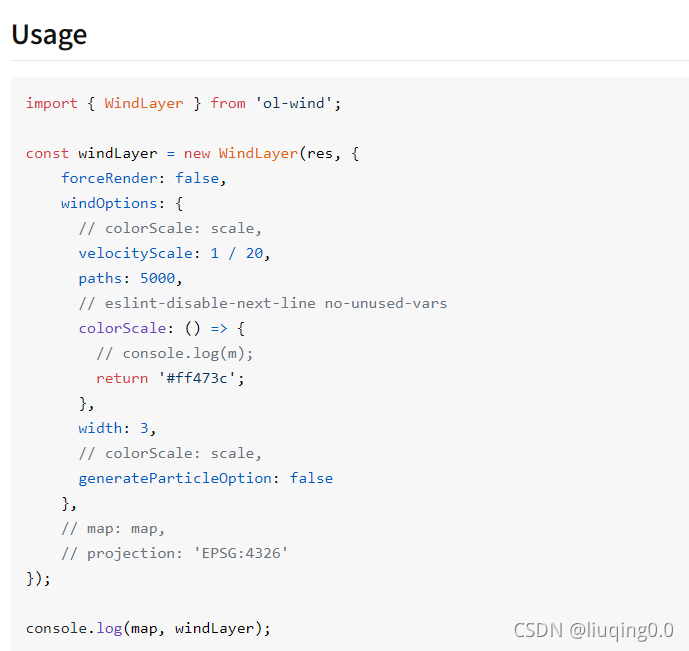689x651 pixels.
Task: Click the // console.log(m); comment
Action: (174, 354)
